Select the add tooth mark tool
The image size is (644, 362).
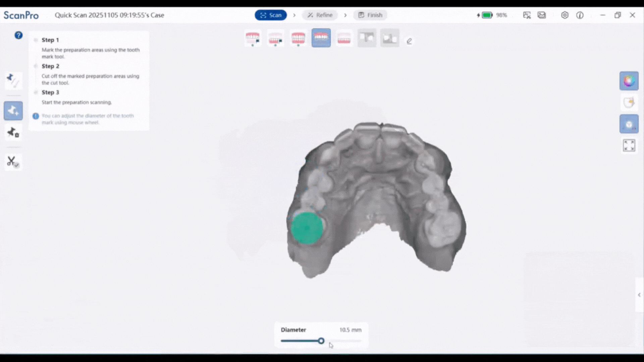pos(13,111)
